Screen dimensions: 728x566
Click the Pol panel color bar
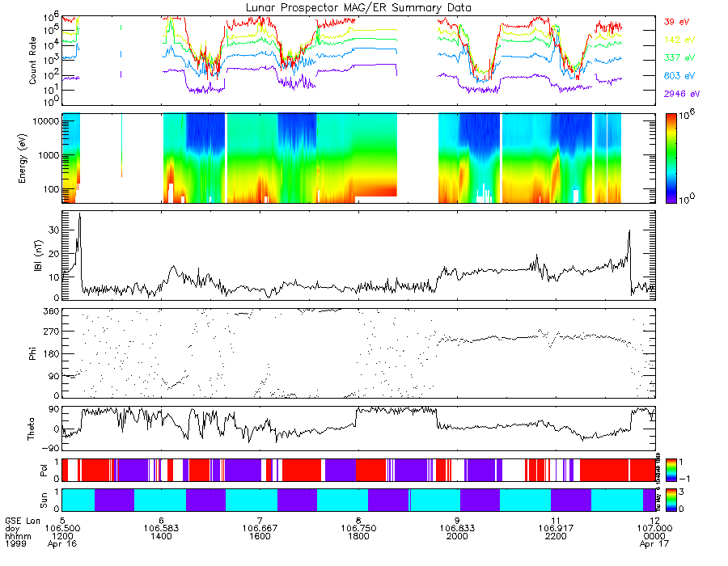coord(671,470)
